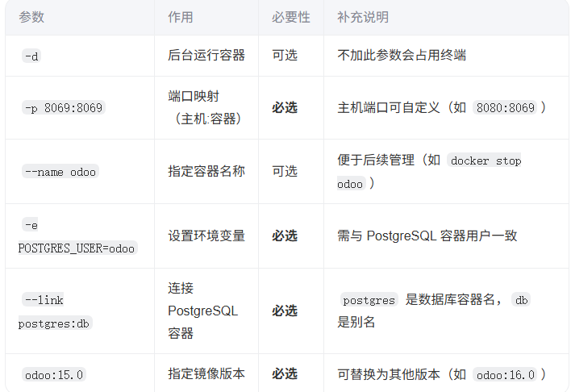Click the 8080:8069 example port code
The height and width of the screenshot is (392, 571).
click(x=505, y=108)
